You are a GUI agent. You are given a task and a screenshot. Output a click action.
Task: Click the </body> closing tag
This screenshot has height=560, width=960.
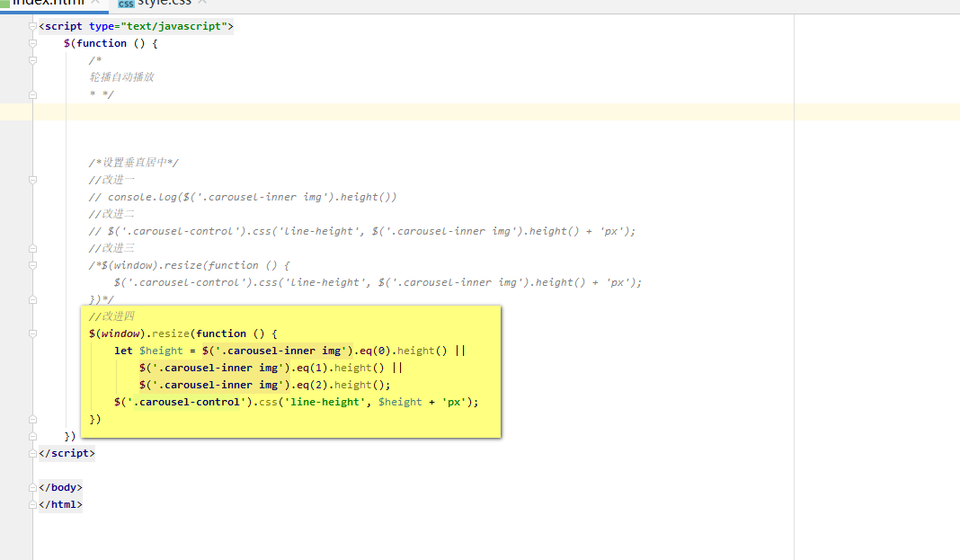(60, 488)
